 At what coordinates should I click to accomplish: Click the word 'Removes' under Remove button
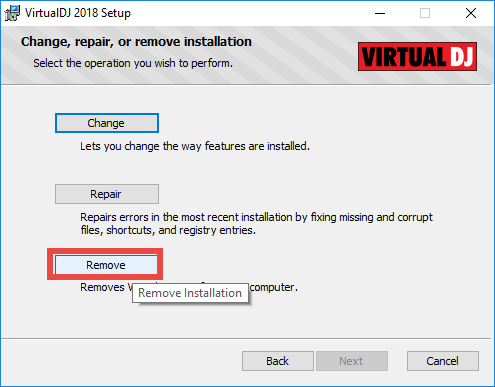102,287
